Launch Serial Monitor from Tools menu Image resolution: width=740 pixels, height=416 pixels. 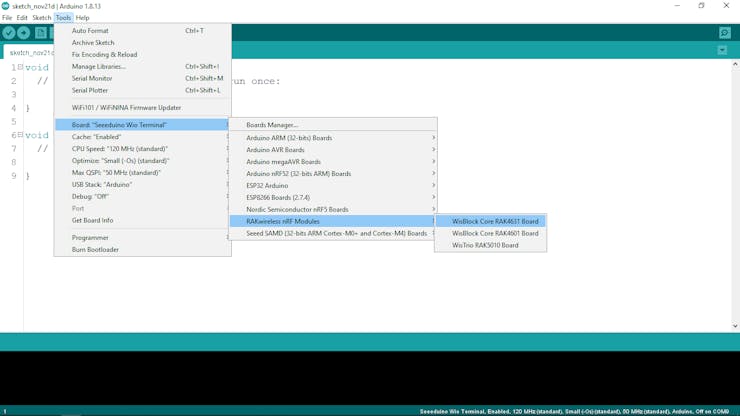(143, 78)
